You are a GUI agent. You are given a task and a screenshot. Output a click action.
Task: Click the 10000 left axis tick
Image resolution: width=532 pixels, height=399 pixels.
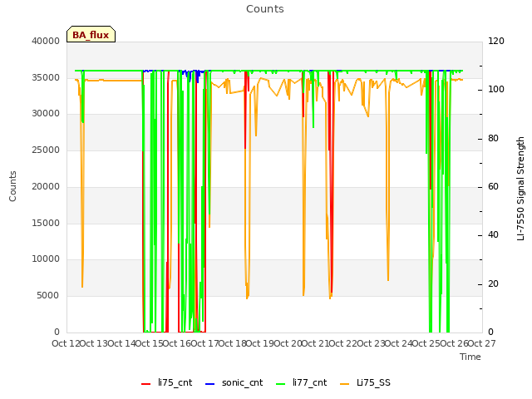(x=46, y=259)
